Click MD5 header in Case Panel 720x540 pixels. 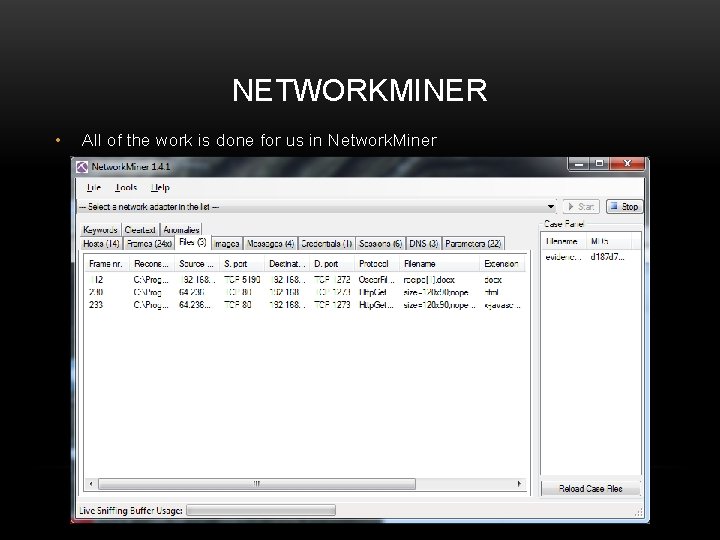(609, 241)
